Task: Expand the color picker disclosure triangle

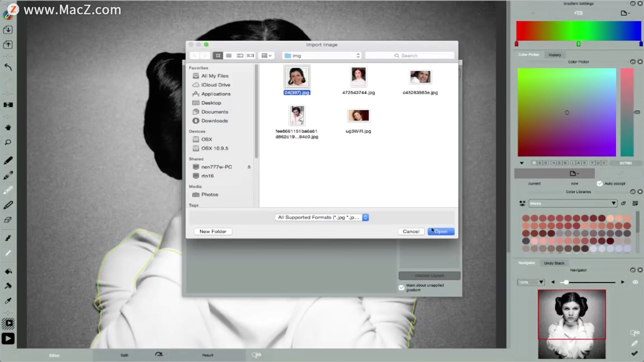Action: [522, 163]
